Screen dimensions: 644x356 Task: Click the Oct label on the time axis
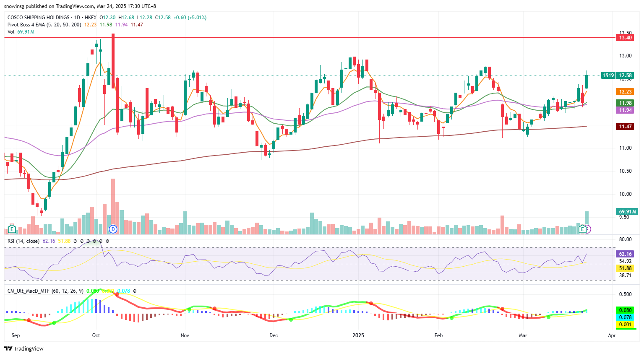pyautogui.click(x=96, y=335)
